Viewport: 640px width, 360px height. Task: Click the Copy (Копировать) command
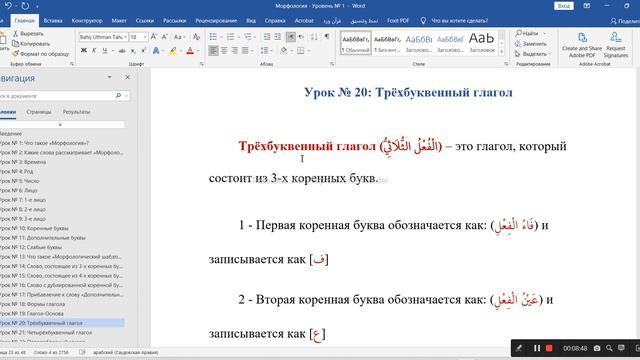[31, 44]
